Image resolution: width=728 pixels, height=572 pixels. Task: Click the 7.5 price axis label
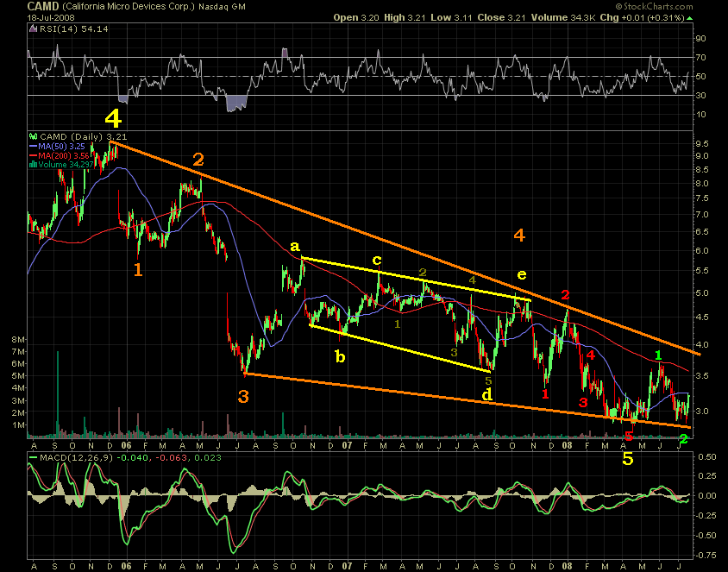click(x=702, y=198)
